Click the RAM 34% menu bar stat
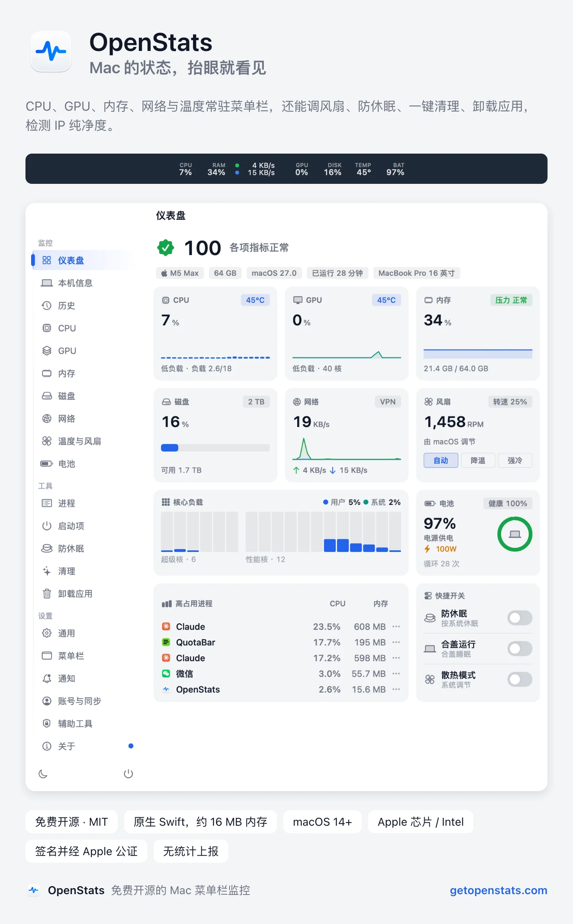573x924 pixels. tap(216, 169)
